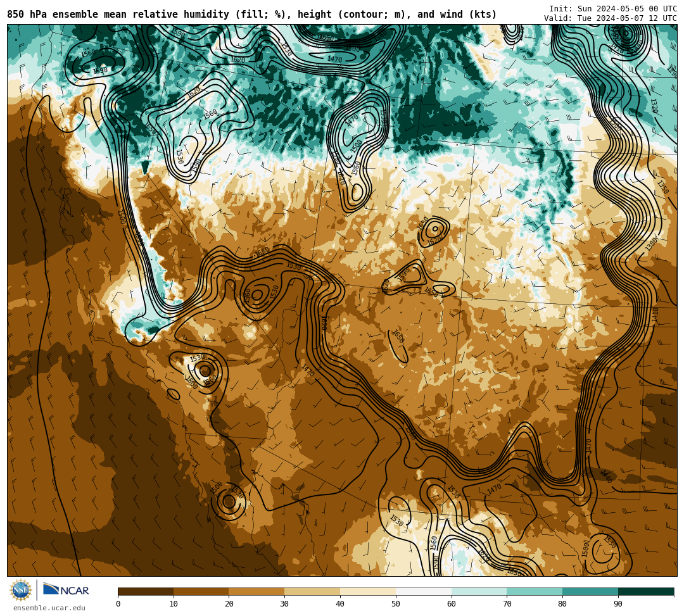Click the plot title '850 hPa ensemble mean relative humidity'
Screen dimensions: 684x616
click(x=120, y=15)
